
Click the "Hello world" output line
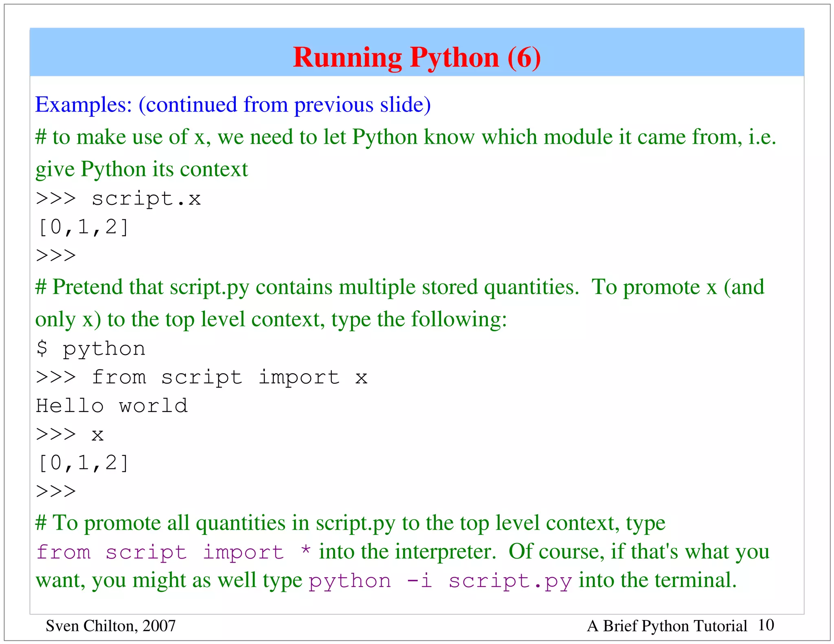pyautogui.click(x=112, y=406)
